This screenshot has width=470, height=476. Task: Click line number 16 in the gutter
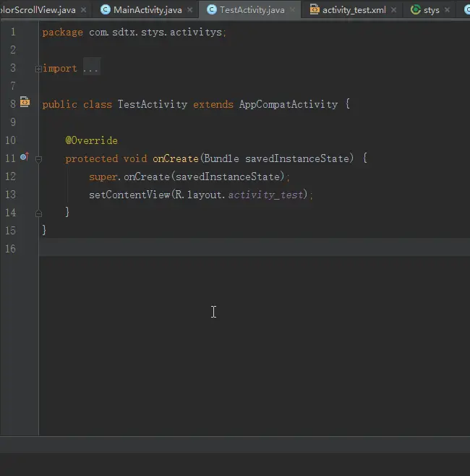tap(10, 249)
